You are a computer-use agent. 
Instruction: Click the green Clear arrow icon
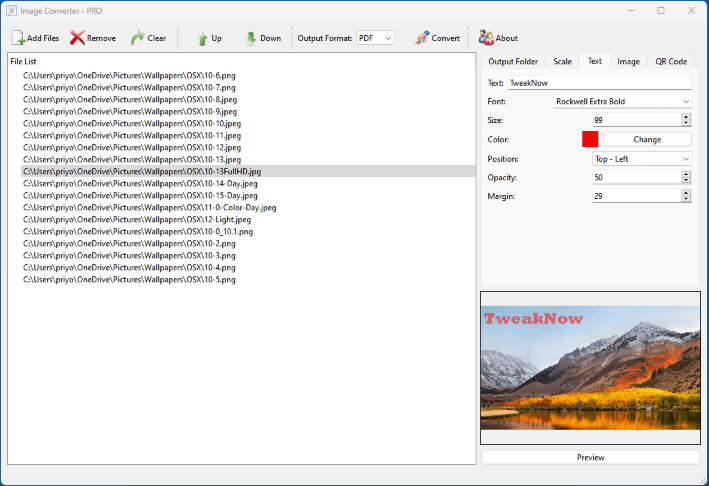[x=137, y=38]
